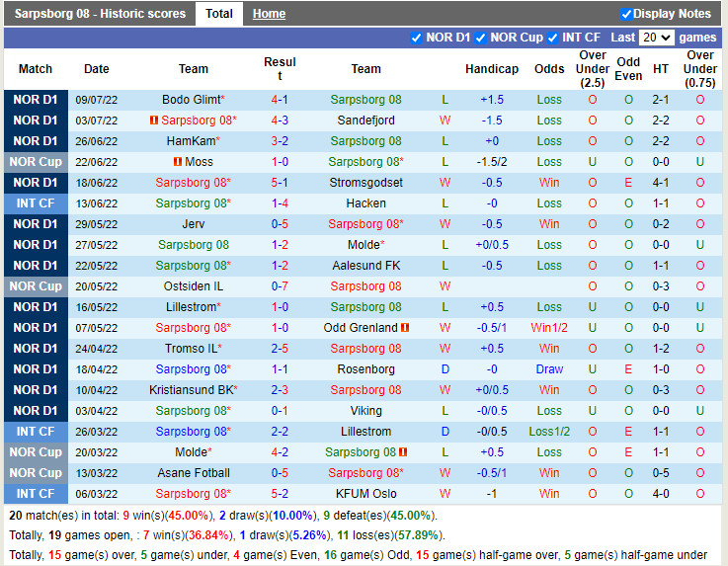Open Tromso IL team link

point(191,349)
